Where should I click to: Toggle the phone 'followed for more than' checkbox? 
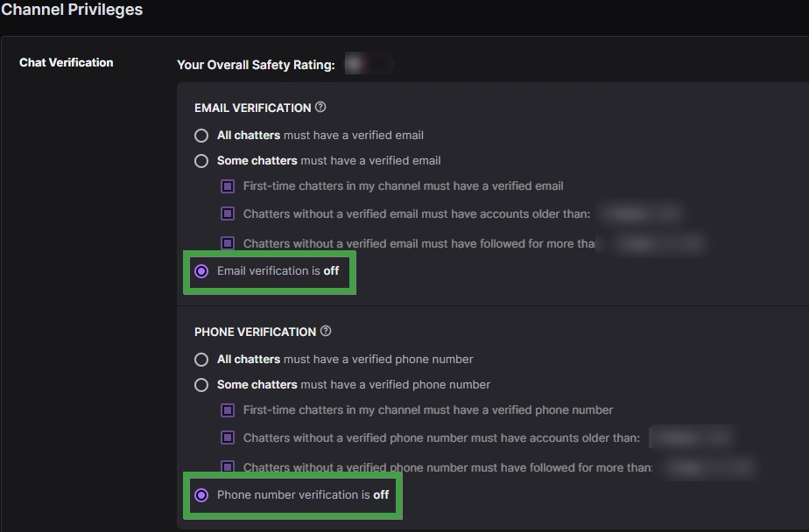tap(228, 466)
